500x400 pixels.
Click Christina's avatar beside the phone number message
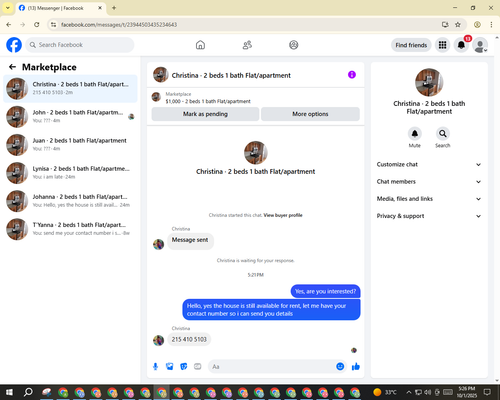(158, 340)
